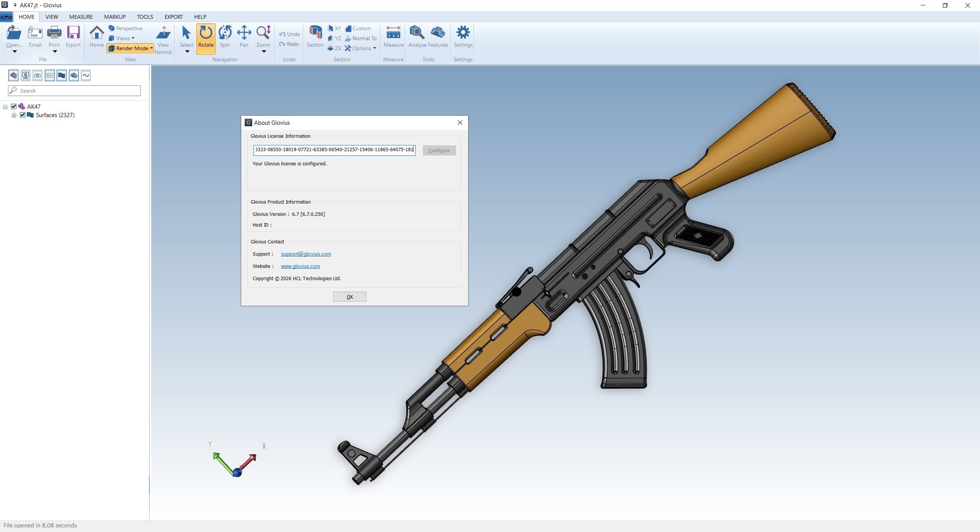Launch the Analyze tool
The image size is (980, 532).
pos(417,38)
